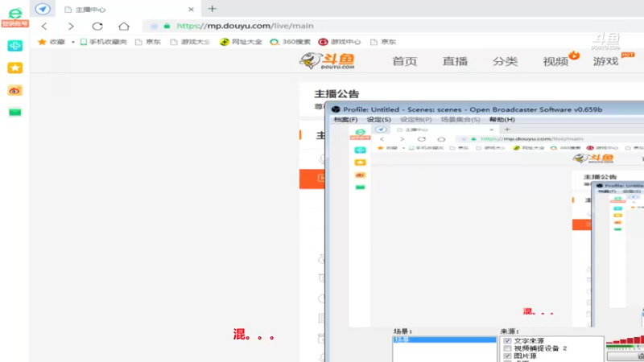This screenshot has width=644, height=362.
Task: Open OBS 场景集合(S) menu
Action: click(x=460, y=119)
